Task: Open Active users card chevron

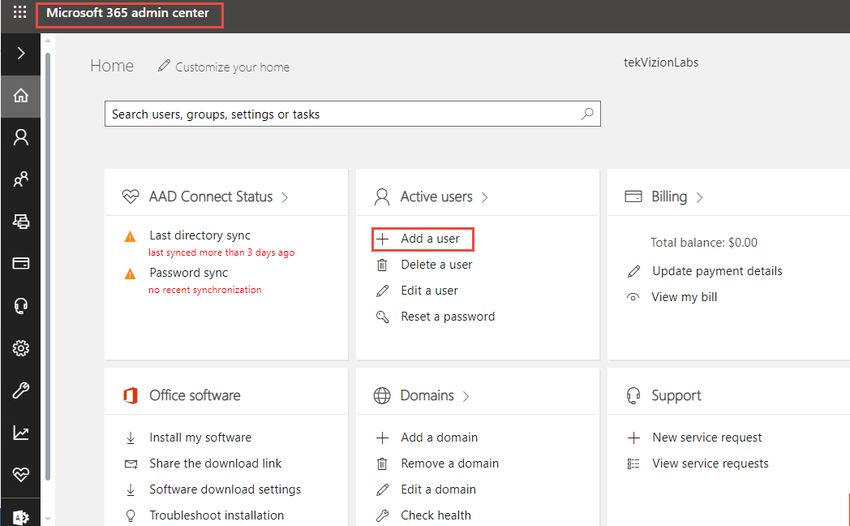Action: pos(485,197)
